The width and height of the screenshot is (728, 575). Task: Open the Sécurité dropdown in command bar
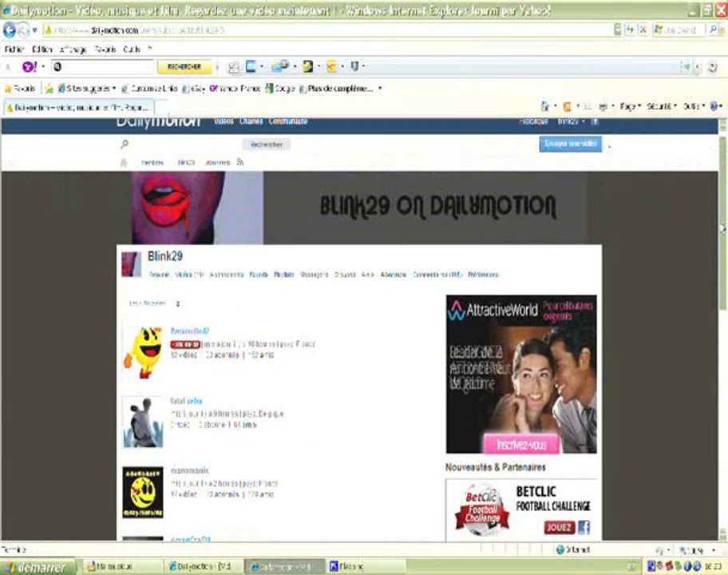click(662, 106)
